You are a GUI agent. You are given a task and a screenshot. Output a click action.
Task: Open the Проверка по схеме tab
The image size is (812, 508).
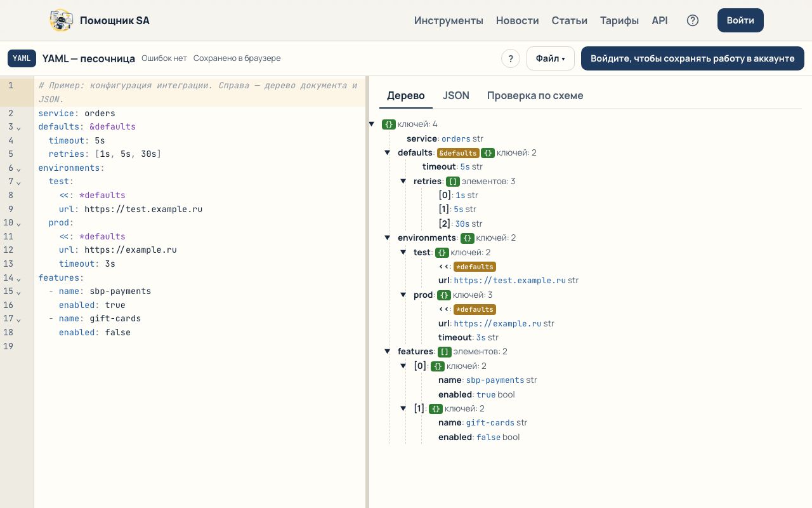[x=535, y=96]
